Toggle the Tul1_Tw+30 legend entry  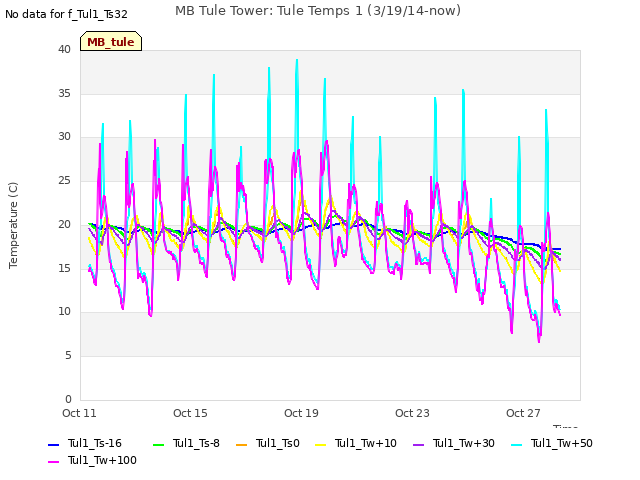[x=454, y=443]
